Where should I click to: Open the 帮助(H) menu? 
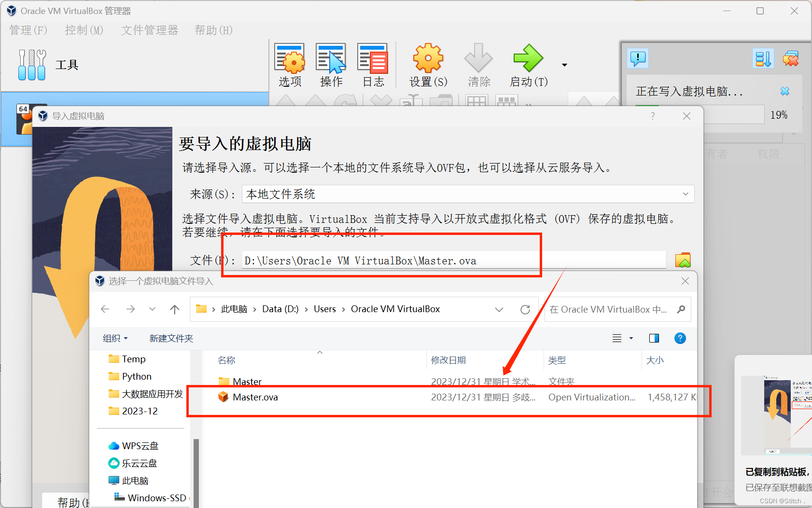(213, 30)
